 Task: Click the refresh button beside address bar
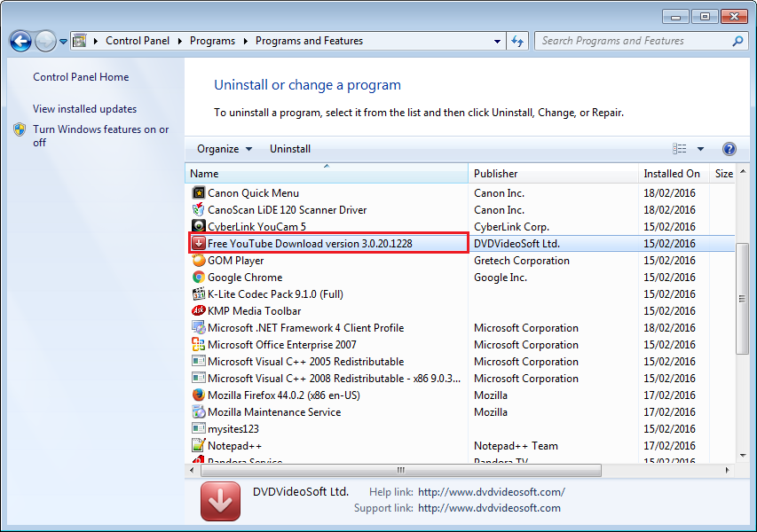pyautogui.click(x=517, y=41)
